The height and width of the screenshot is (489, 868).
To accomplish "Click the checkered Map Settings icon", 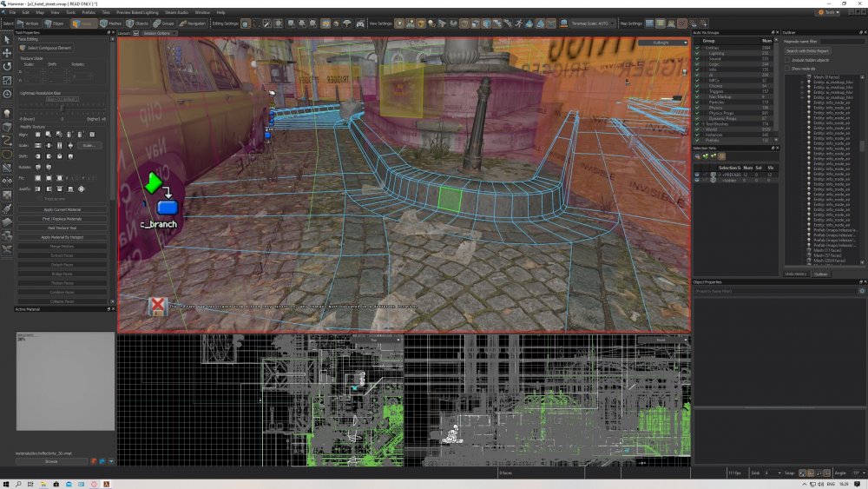I will coord(682,23).
